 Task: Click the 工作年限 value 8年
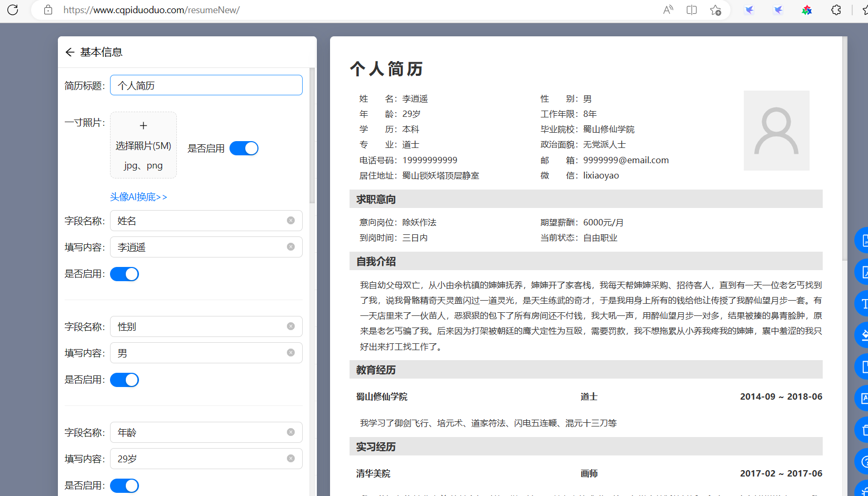click(590, 114)
